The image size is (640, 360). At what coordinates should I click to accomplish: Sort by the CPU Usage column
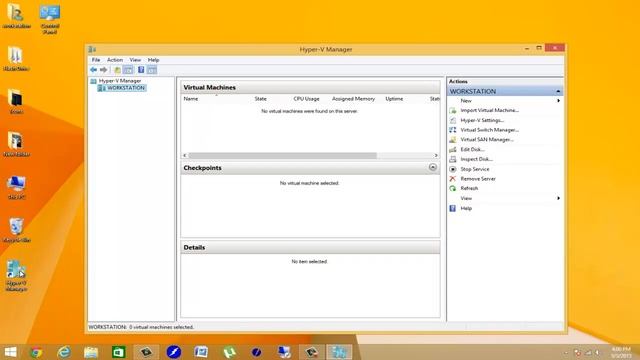pos(306,99)
